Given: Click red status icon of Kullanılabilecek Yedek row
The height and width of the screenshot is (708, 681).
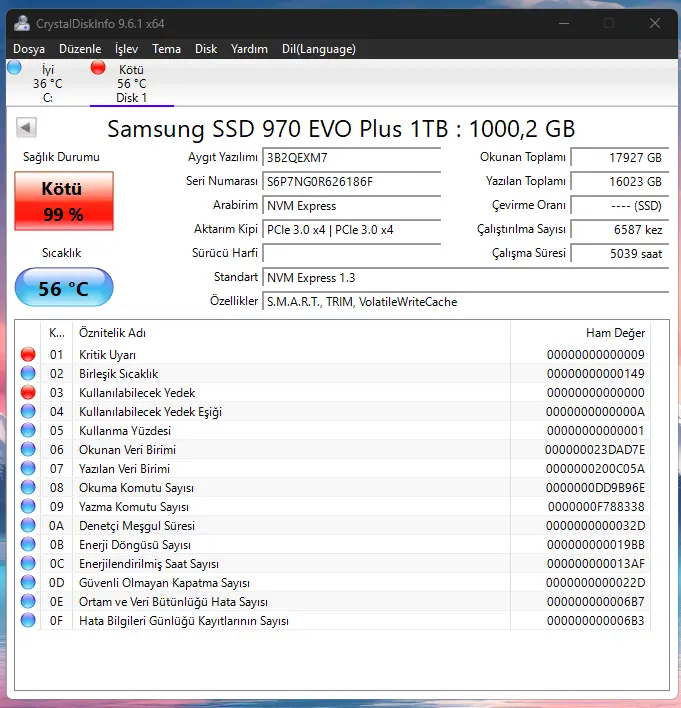Looking at the screenshot, I should 28,392.
